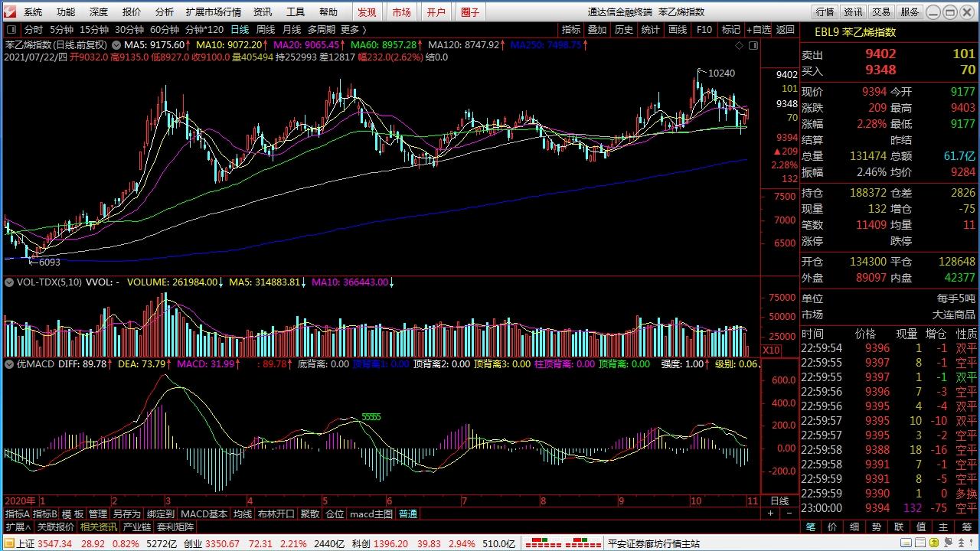Select the 周线 period tab
980x551 pixels.
coord(266,30)
